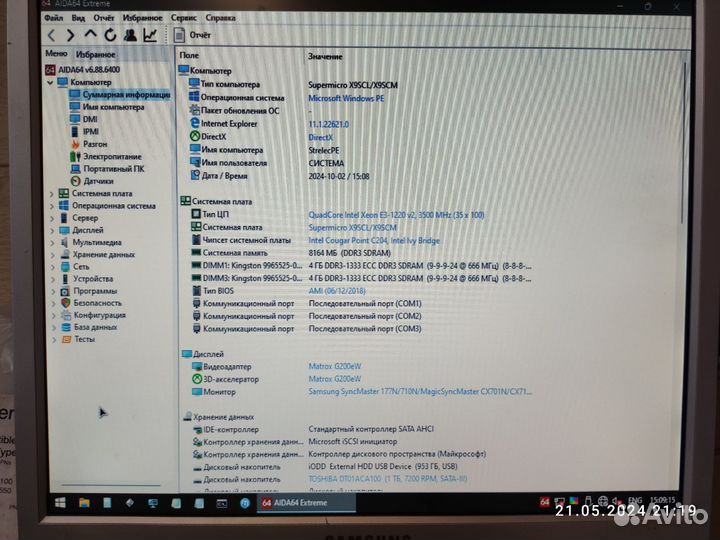Open the Избранное menu in menu bar

tap(142, 18)
